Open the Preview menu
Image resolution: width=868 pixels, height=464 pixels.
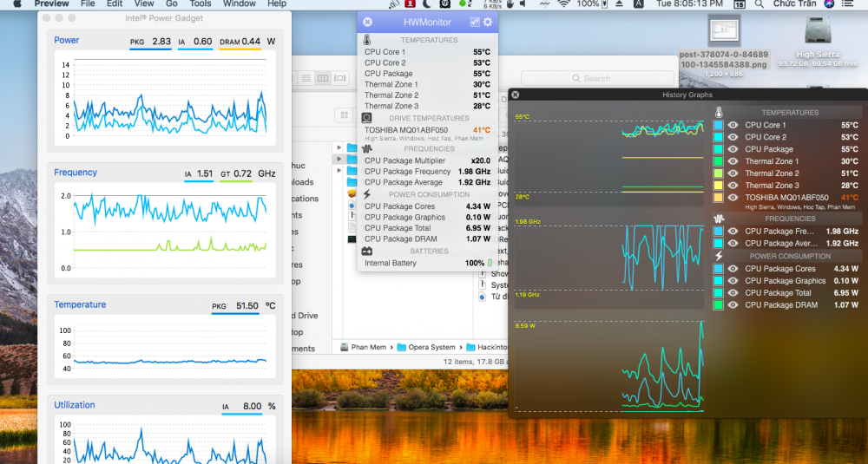[51, 3]
